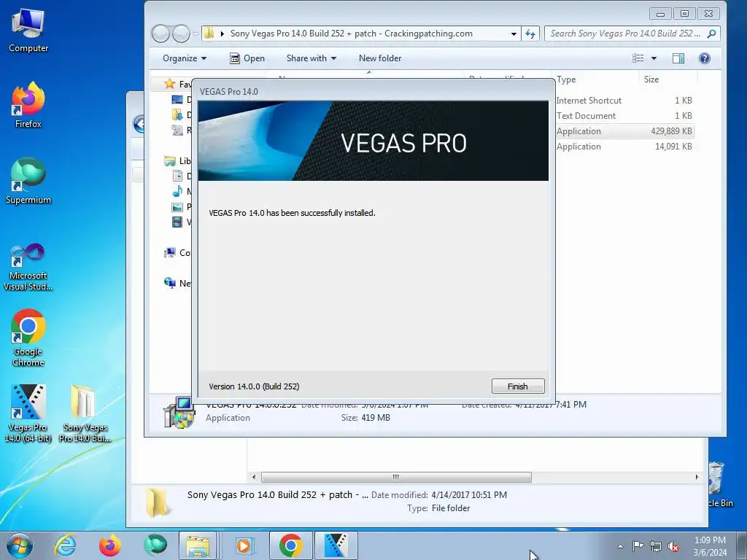Open Microsoft Visual Studio desktop shortcut
The height and width of the screenshot is (560, 747).
[28, 267]
